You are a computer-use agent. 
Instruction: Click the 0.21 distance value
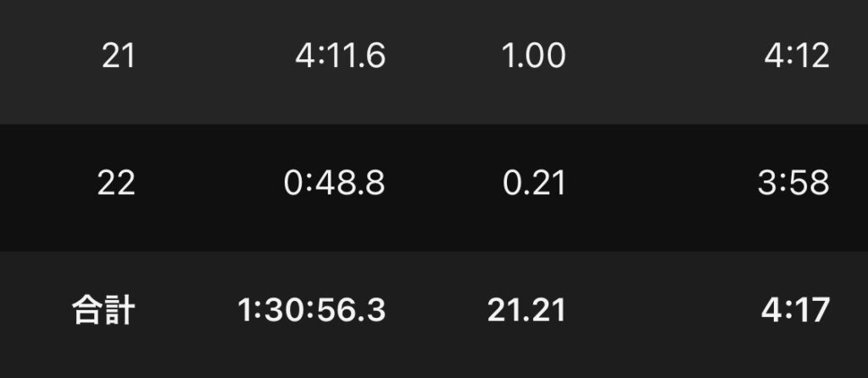click(x=534, y=183)
